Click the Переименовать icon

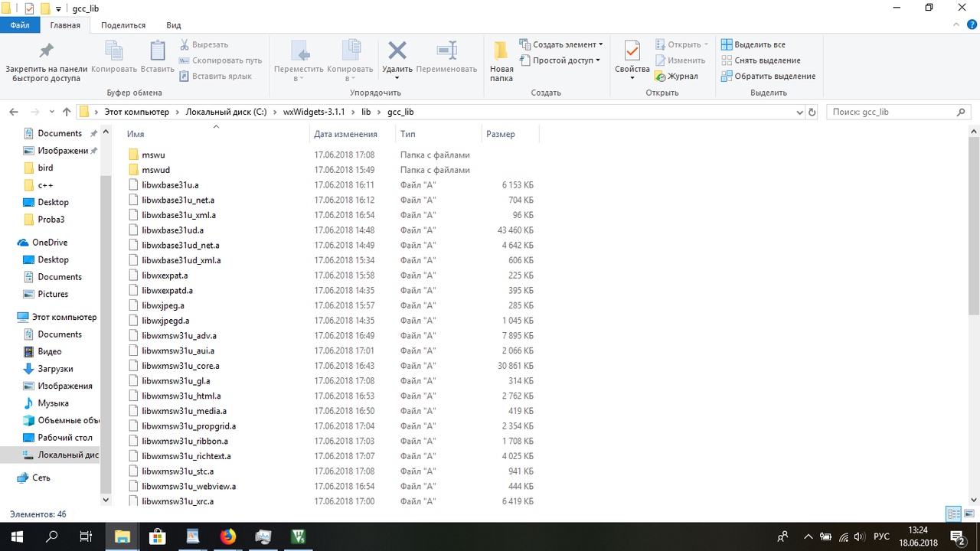[x=446, y=51]
